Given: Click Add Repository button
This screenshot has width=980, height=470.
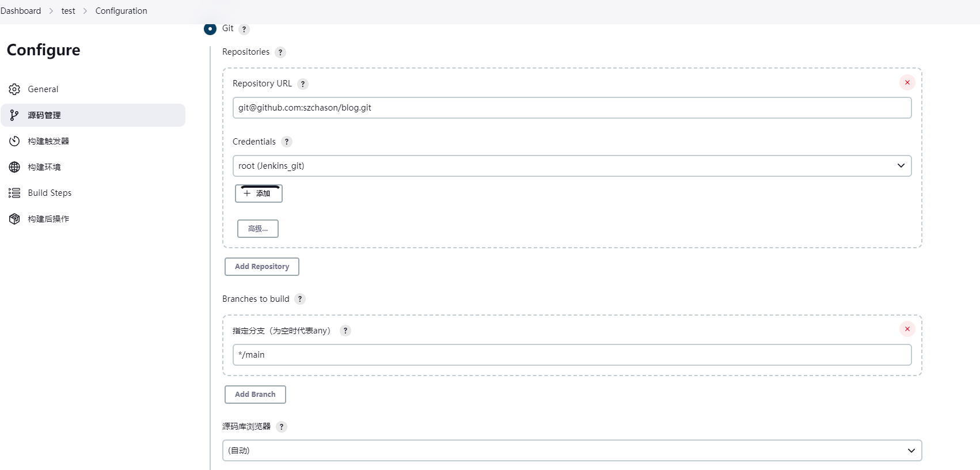Looking at the screenshot, I should 262,267.
